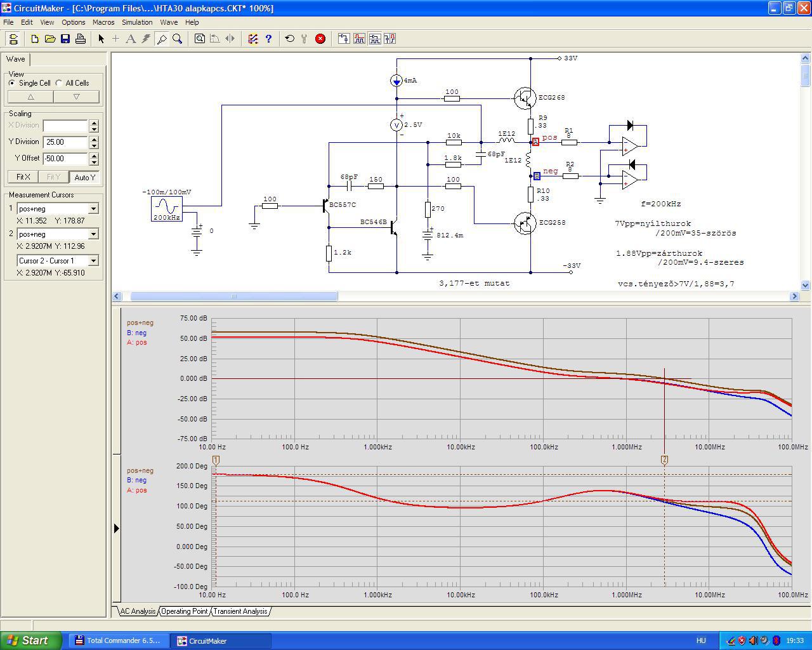Click the blue question mark help icon
The width and height of the screenshot is (812, 650).
pos(268,39)
